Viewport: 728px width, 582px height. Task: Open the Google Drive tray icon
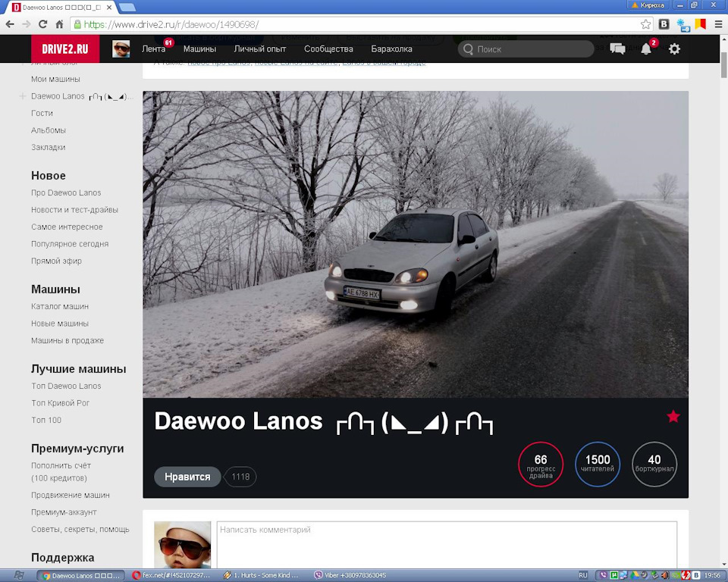(x=634, y=575)
